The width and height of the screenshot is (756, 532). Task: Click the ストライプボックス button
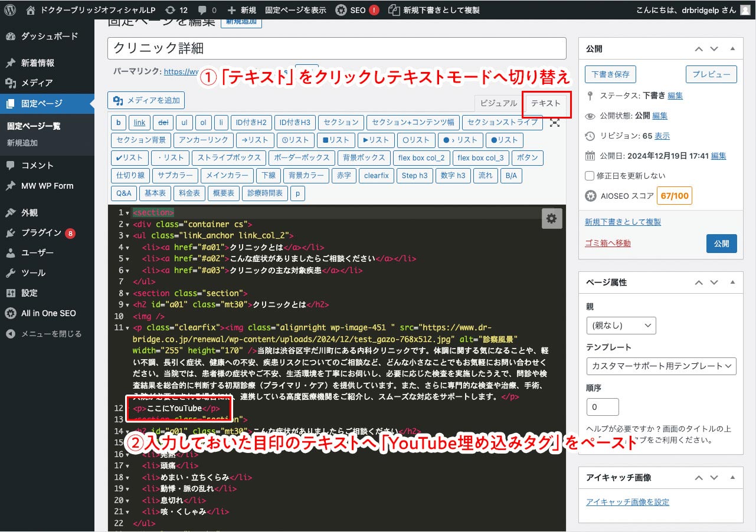(229, 158)
